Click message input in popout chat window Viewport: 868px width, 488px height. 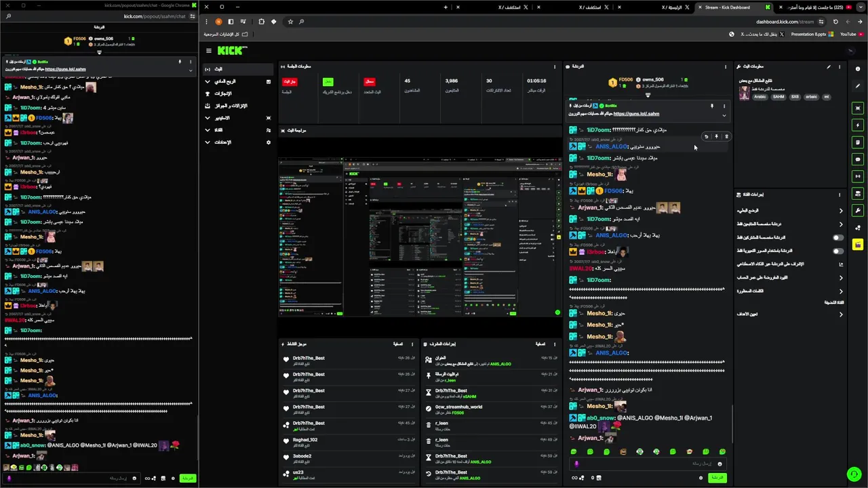point(71,479)
